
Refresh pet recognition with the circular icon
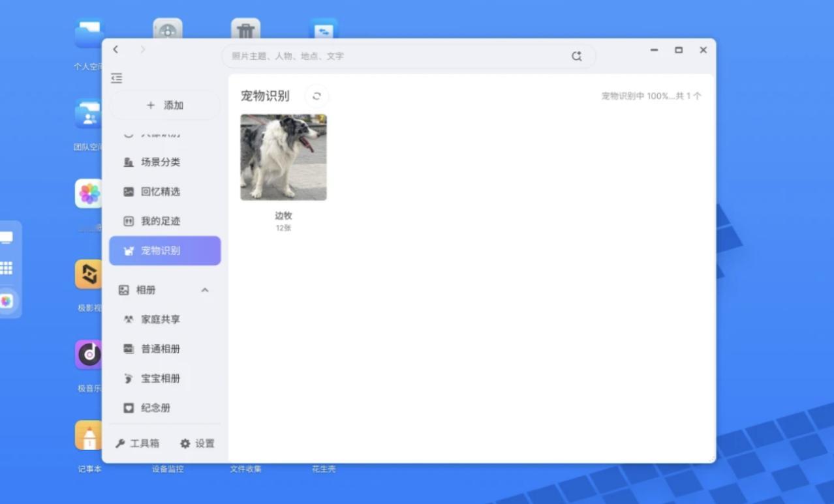pyautogui.click(x=317, y=96)
